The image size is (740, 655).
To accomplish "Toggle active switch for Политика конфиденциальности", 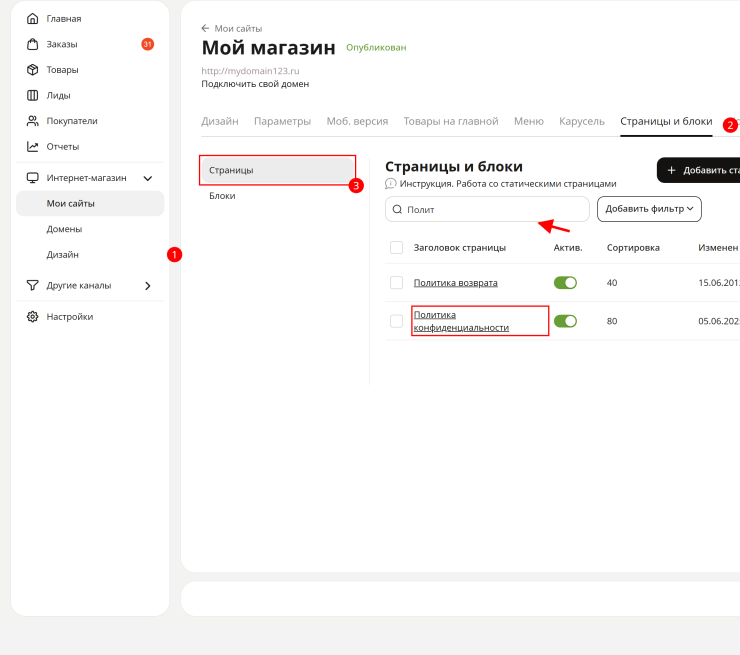I will coord(565,321).
